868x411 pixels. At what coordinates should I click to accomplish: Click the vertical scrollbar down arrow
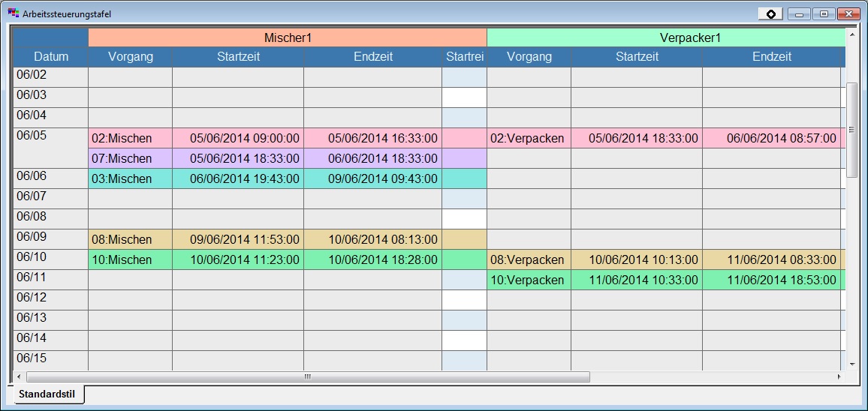coord(851,364)
